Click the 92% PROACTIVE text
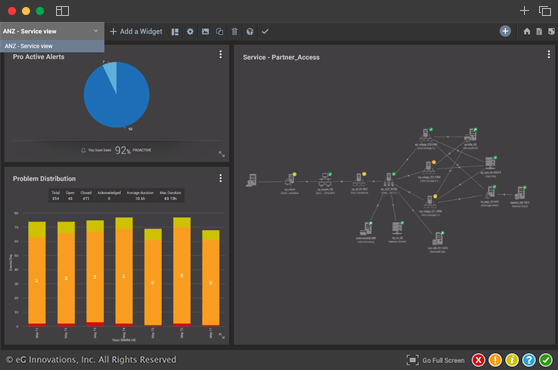The image size is (558, 370). (133, 150)
